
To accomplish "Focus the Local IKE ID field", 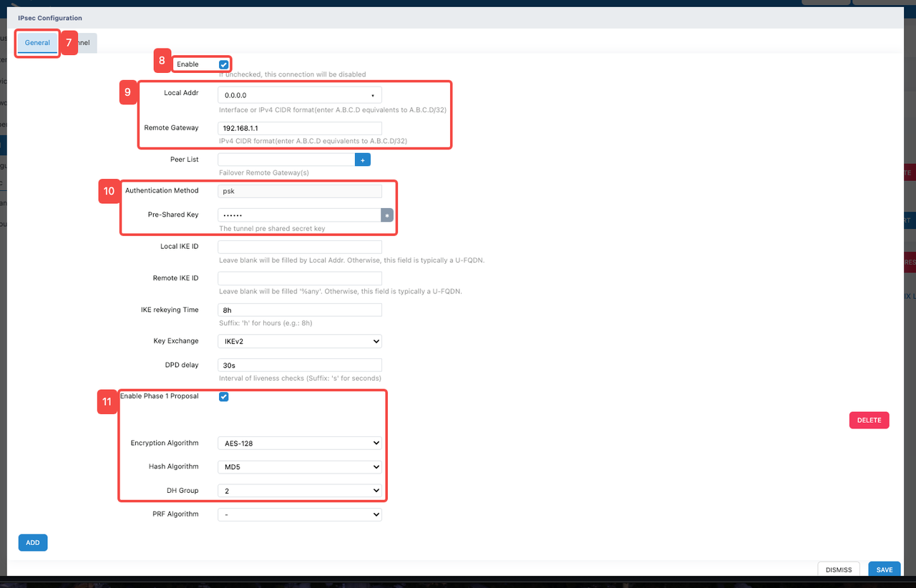I will (299, 247).
